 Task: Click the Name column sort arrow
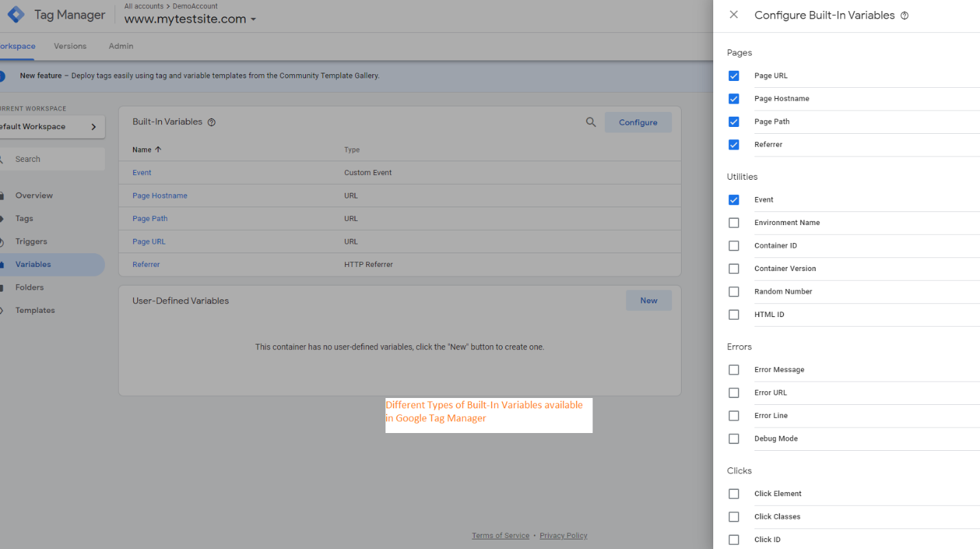158,150
